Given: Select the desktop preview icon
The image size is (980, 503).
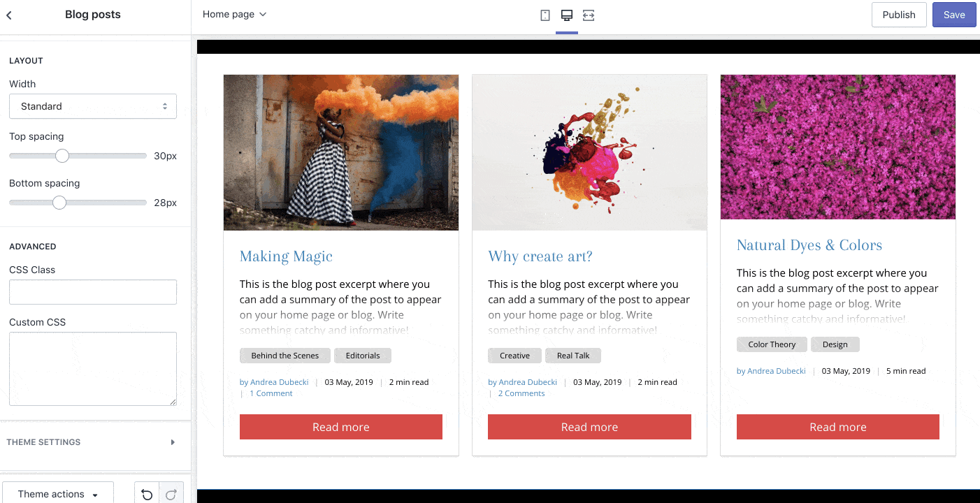Looking at the screenshot, I should 567,15.
